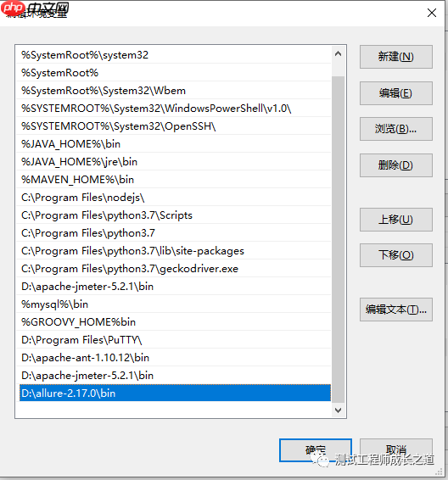This screenshot has height=480, width=448.
Task: Click the 新建(N) button
Action: point(396,57)
